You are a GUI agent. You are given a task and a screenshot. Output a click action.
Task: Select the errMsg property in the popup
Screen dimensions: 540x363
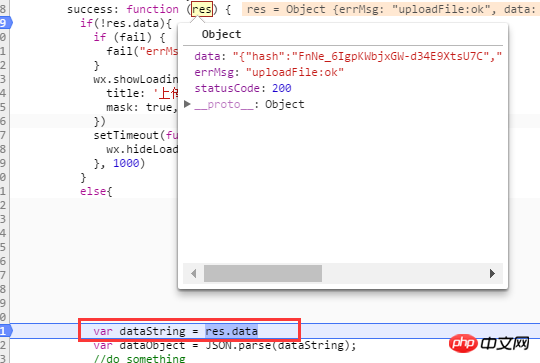click(216, 72)
